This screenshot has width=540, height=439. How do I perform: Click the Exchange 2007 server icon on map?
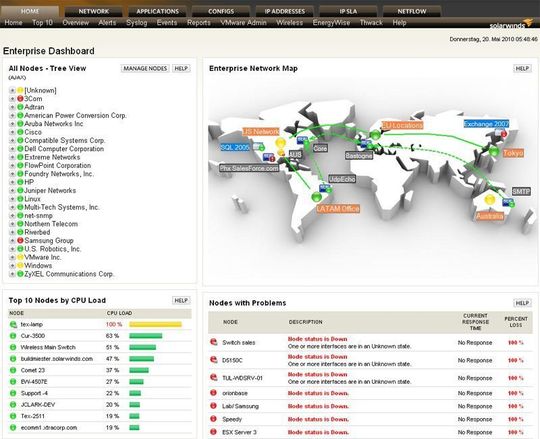(x=501, y=132)
